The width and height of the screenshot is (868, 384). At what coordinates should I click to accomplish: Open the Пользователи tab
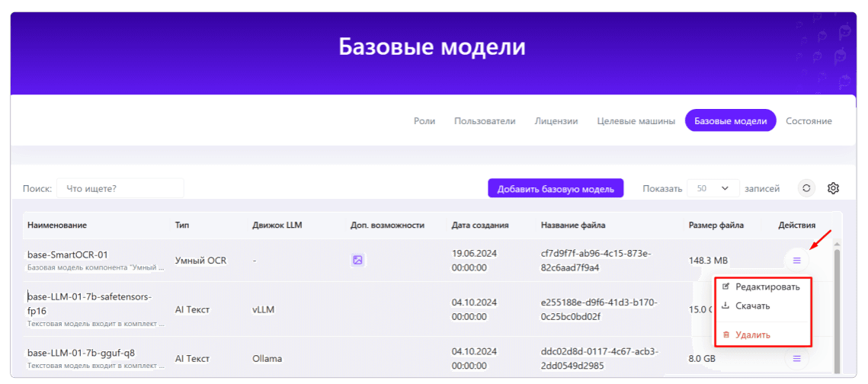[x=485, y=120]
